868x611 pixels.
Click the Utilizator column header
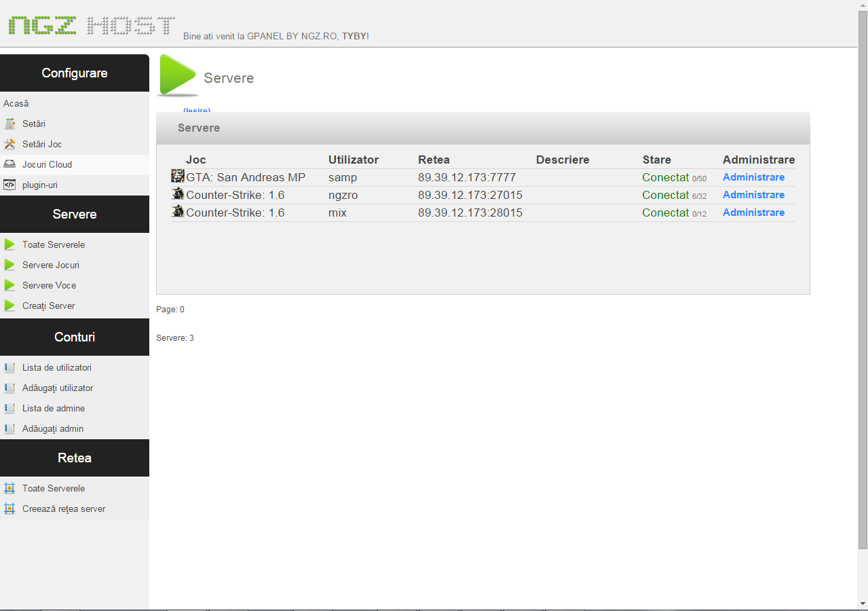354,160
